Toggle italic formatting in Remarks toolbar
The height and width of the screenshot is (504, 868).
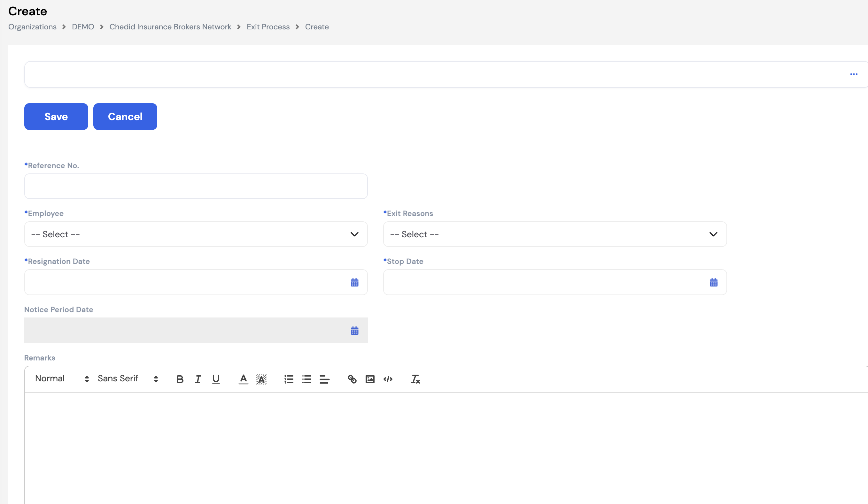tap(198, 379)
